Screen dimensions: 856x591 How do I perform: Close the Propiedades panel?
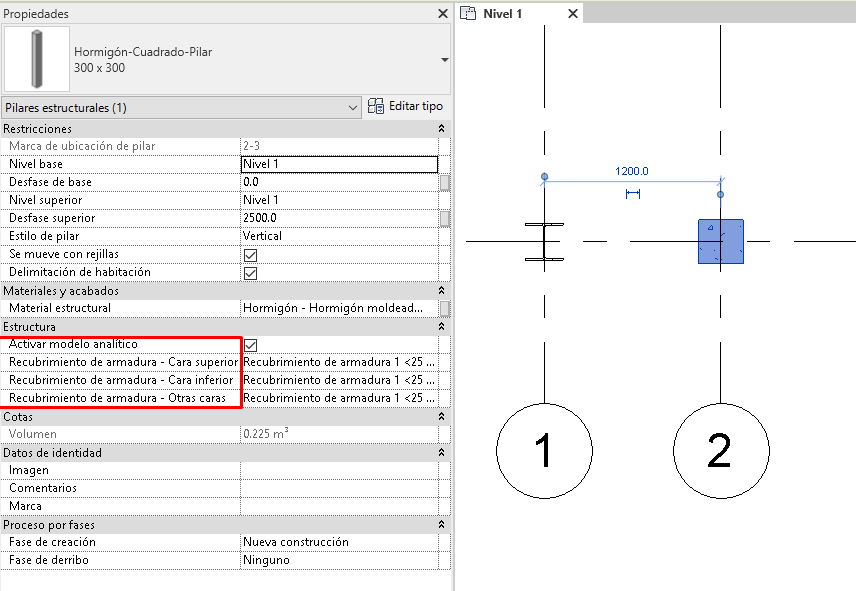click(x=443, y=14)
